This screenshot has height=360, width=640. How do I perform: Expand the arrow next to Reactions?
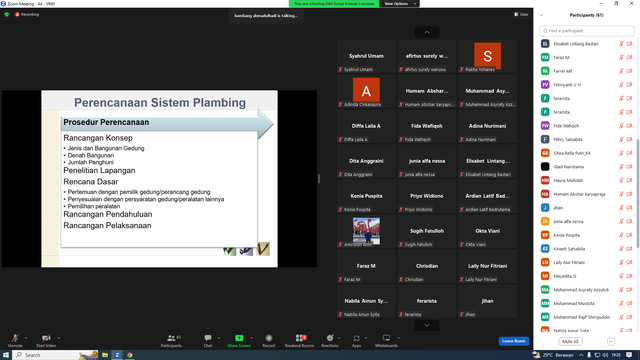339,338
